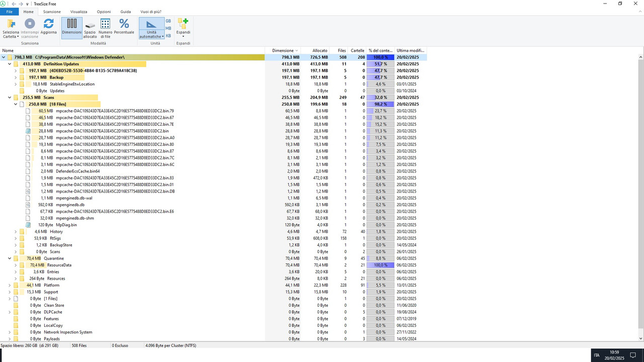Expand the Platform folder
Image resolution: width=644 pixels, height=362 pixels.
click(10, 285)
